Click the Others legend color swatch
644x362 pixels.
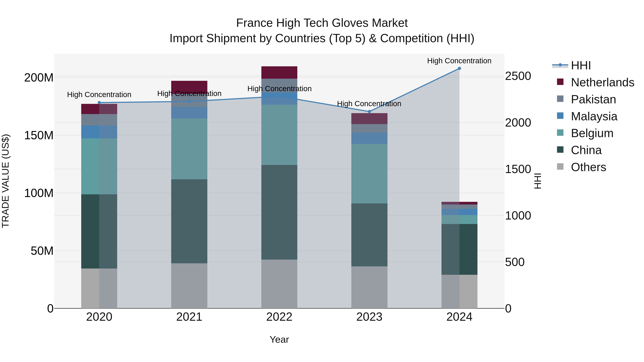(560, 167)
